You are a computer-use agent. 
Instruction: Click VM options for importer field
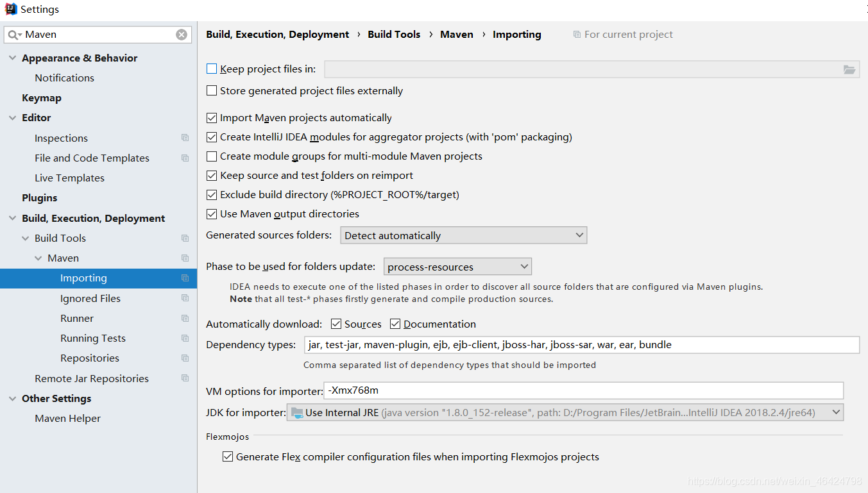[x=584, y=390]
